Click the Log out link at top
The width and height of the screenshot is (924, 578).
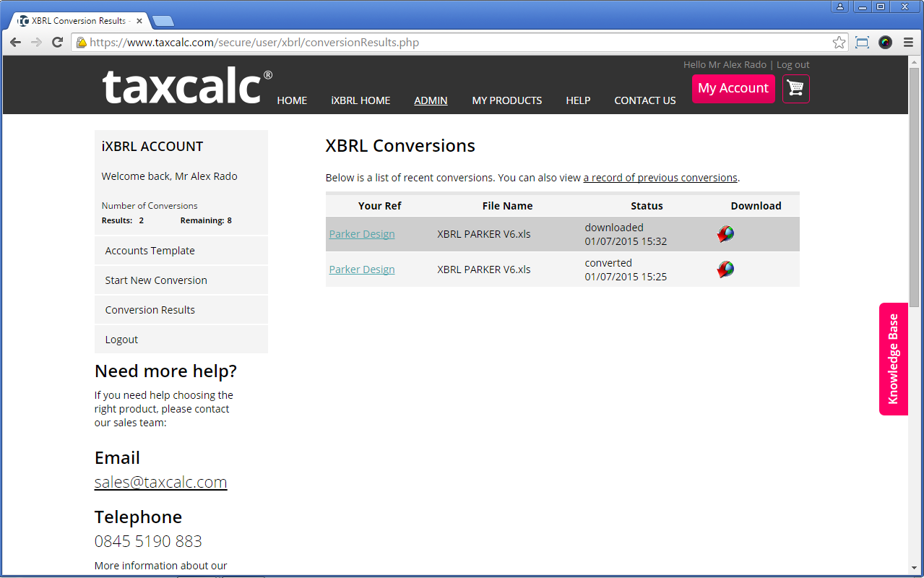[793, 65]
